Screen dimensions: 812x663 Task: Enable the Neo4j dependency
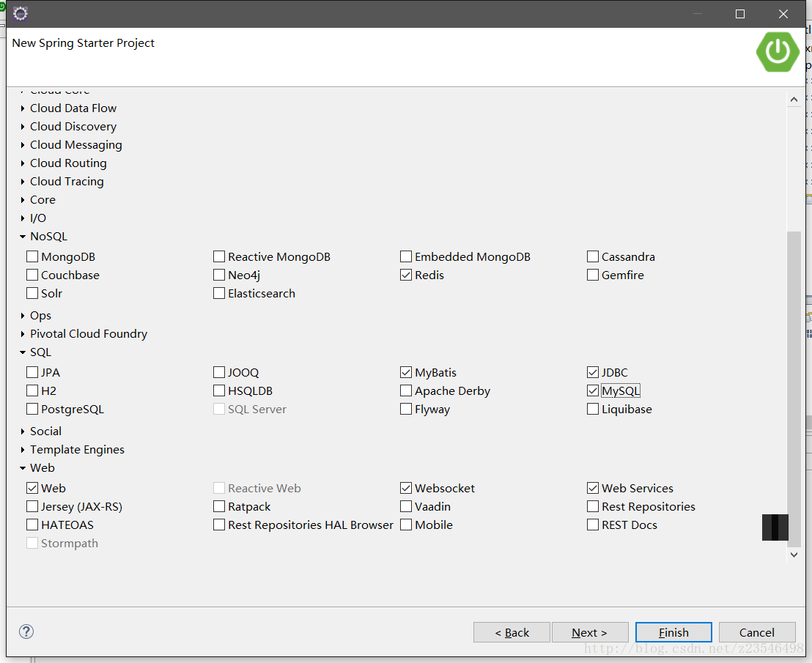(220, 275)
